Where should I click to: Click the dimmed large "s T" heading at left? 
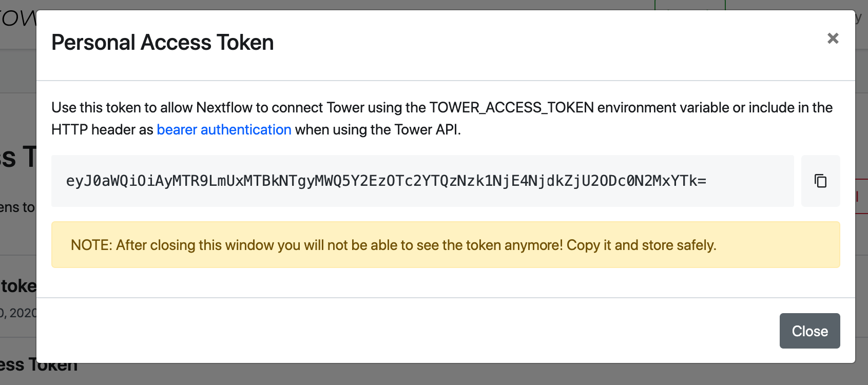(x=18, y=157)
